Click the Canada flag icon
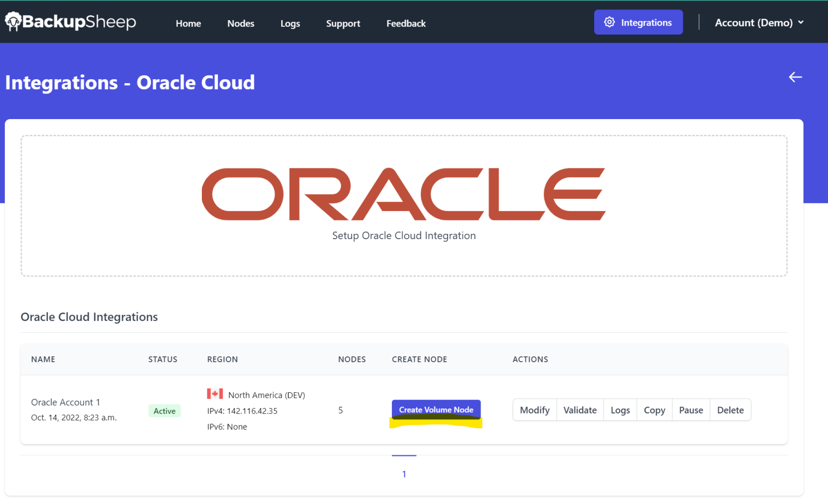828x504 pixels. (x=215, y=394)
